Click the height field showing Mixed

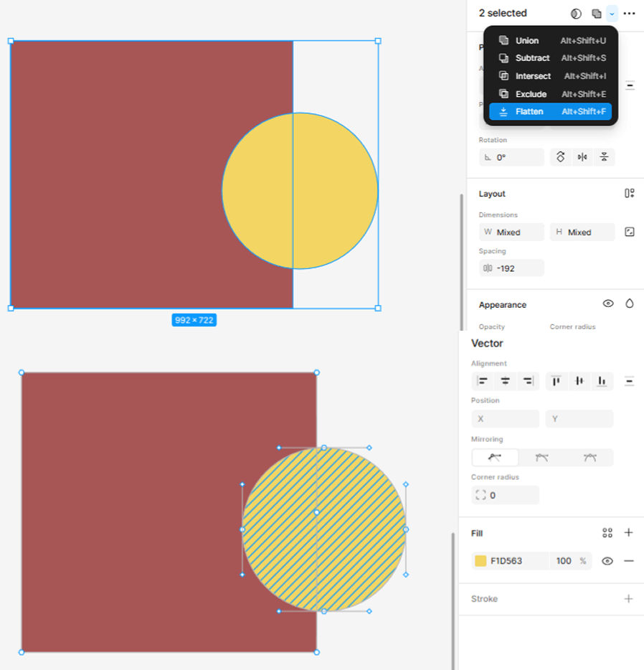point(582,232)
